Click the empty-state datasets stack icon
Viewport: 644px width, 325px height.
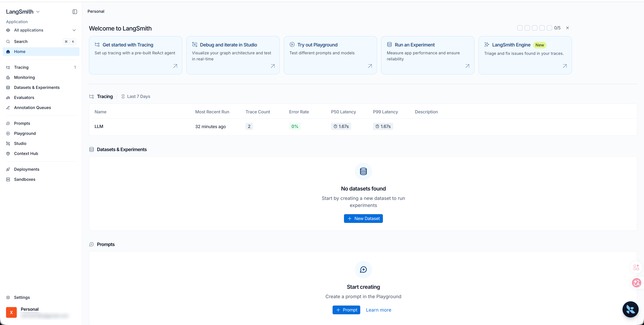tap(363, 172)
